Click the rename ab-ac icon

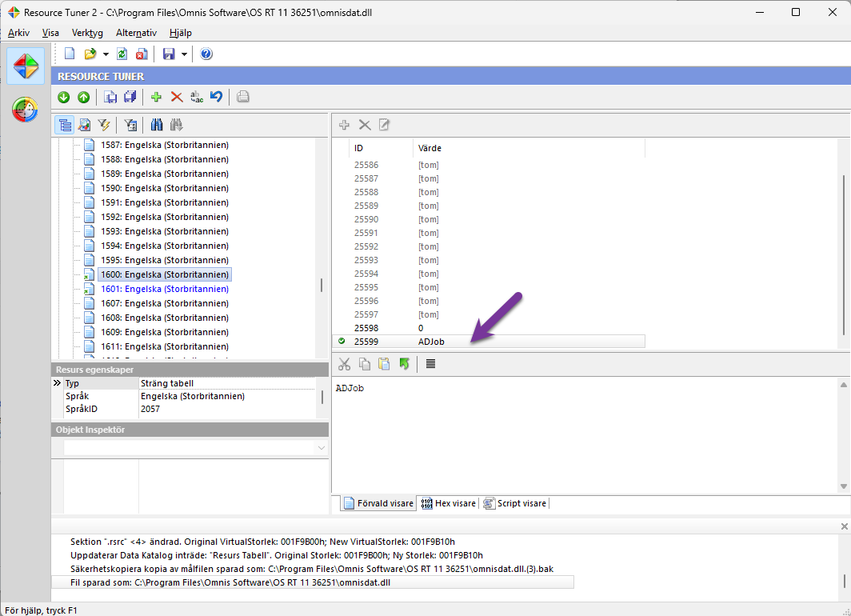point(197,97)
